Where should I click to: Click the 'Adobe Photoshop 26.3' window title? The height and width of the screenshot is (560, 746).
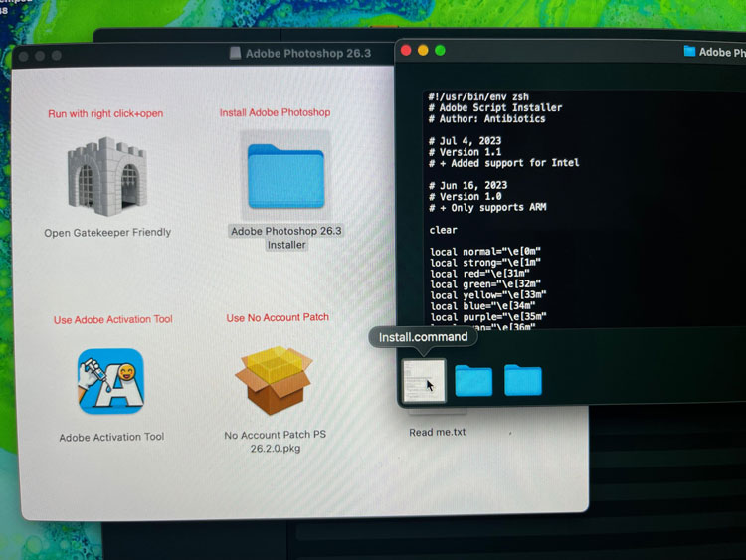tap(308, 54)
